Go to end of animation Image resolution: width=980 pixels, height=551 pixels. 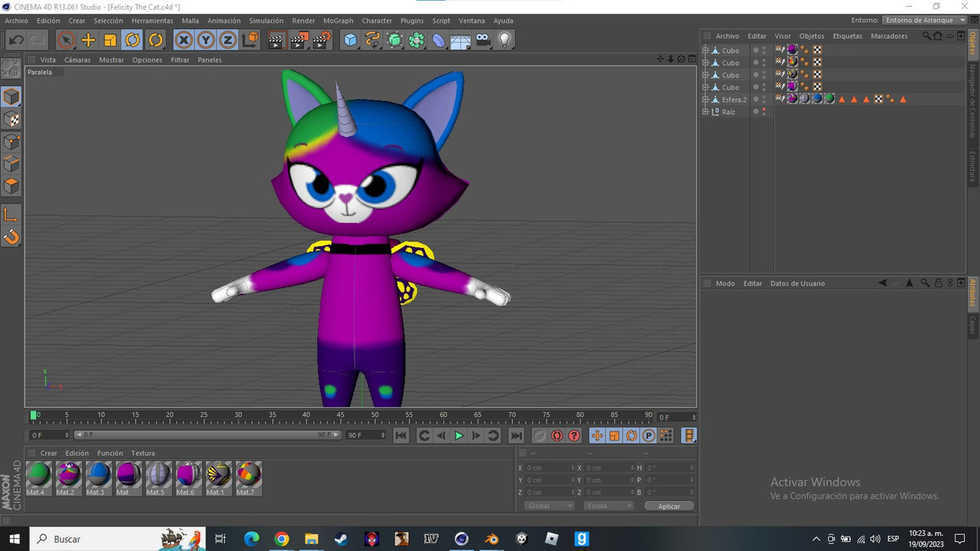(517, 435)
